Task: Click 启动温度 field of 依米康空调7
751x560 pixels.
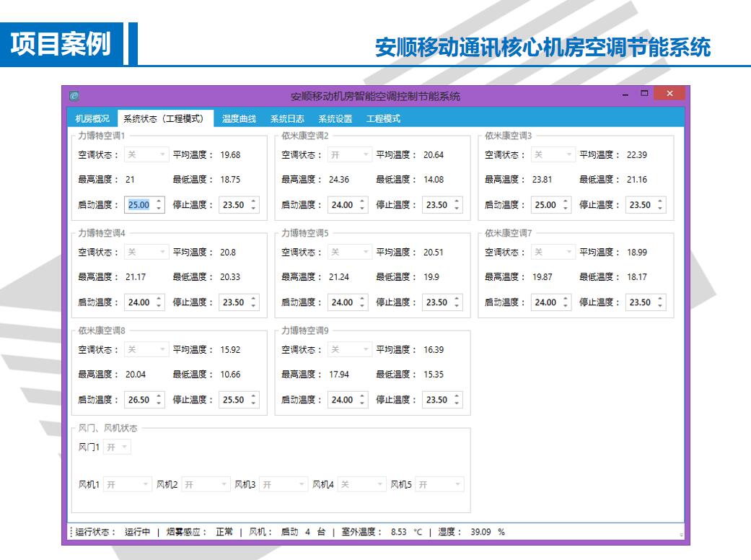Action: [551, 302]
